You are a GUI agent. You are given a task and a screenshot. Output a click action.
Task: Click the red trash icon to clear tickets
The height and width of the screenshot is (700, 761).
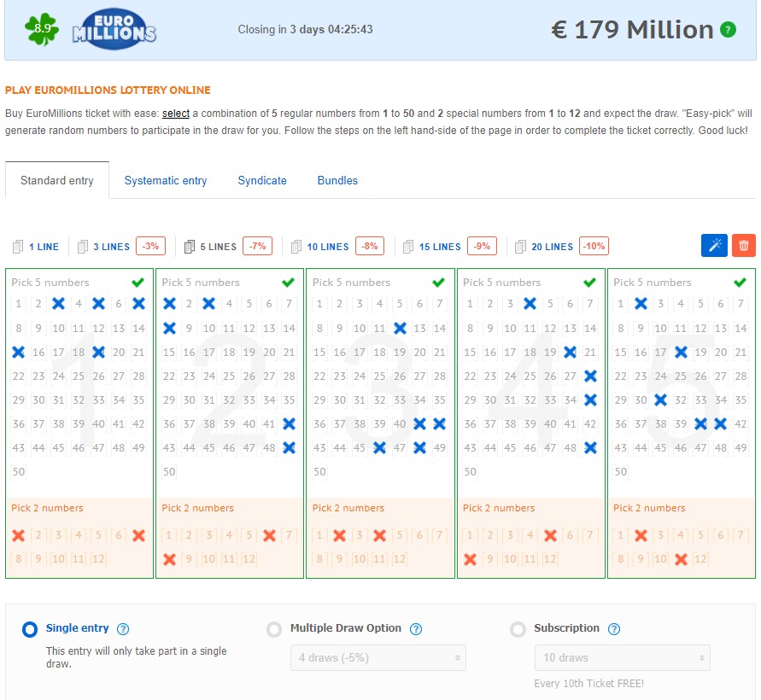tap(744, 245)
